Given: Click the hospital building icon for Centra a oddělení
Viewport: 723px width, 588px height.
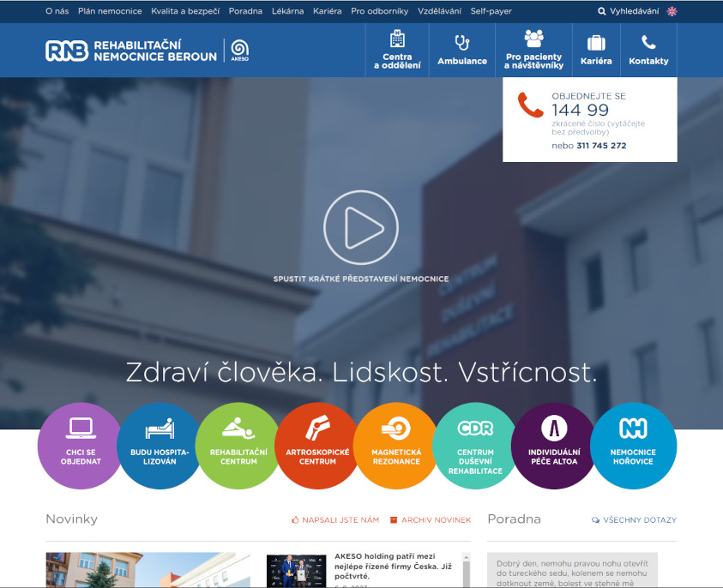Looking at the screenshot, I should pyautogui.click(x=397, y=39).
